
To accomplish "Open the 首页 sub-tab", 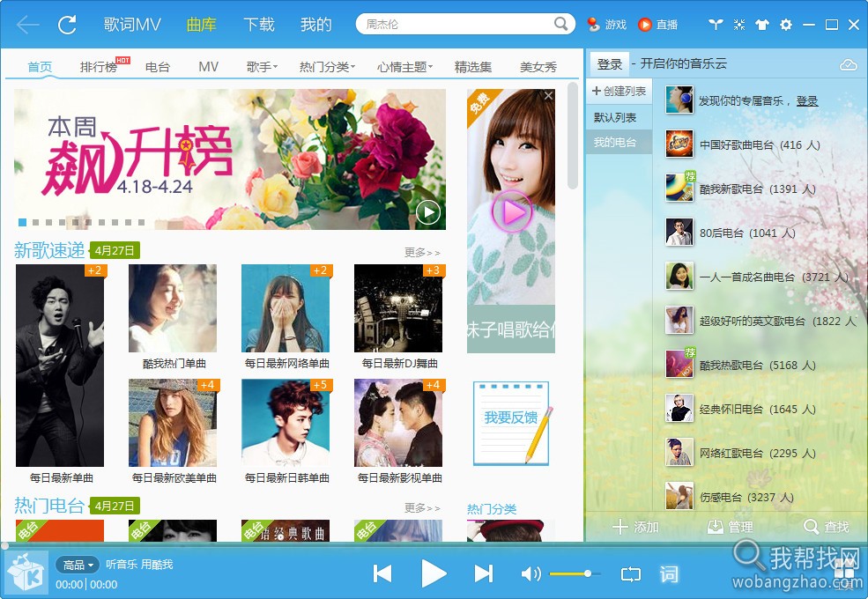I will [x=40, y=67].
